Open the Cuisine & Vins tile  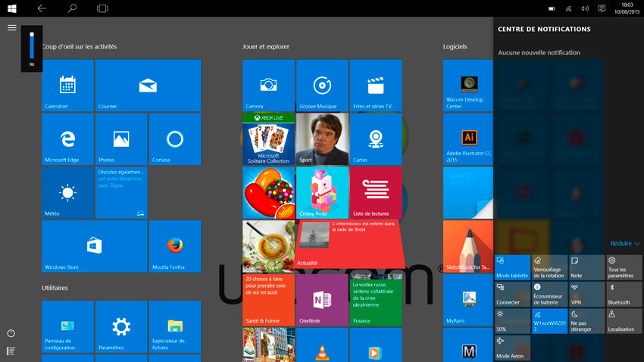coord(269,246)
